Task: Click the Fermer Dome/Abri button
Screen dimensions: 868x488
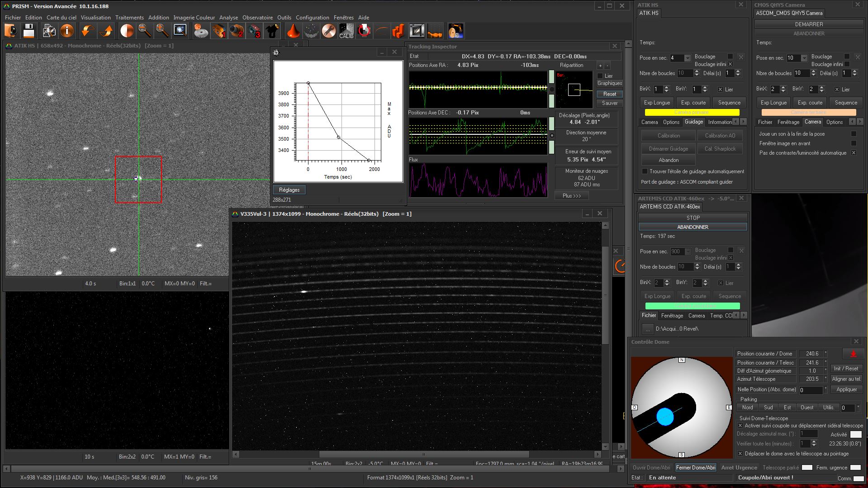Action: click(695, 468)
